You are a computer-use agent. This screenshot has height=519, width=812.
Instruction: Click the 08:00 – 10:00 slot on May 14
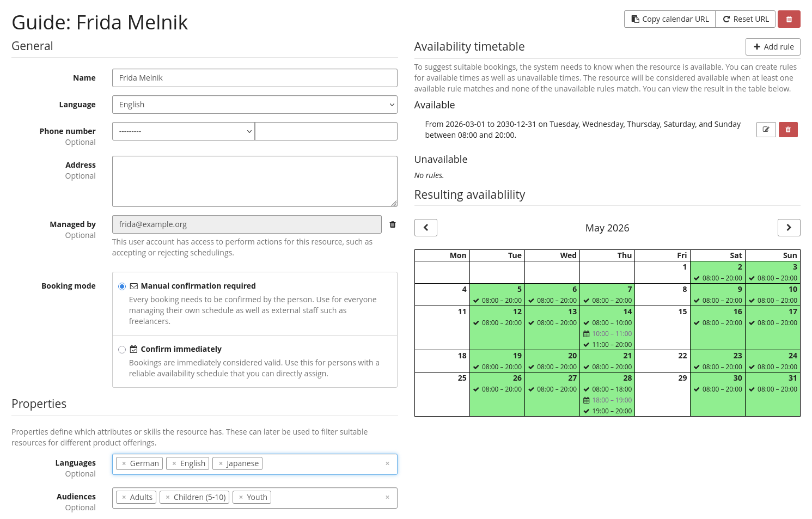click(x=608, y=323)
